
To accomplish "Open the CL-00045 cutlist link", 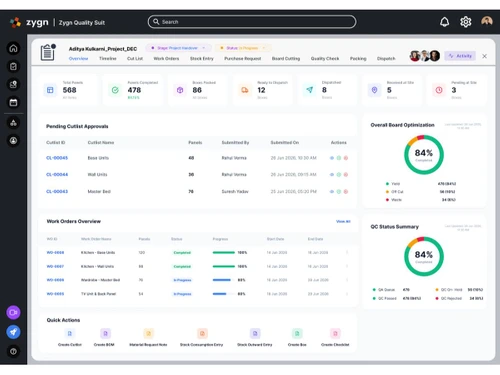I will click(57, 158).
